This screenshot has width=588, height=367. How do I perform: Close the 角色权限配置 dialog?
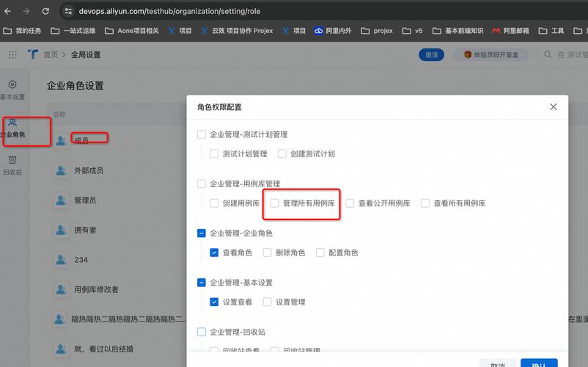tap(554, 107)
